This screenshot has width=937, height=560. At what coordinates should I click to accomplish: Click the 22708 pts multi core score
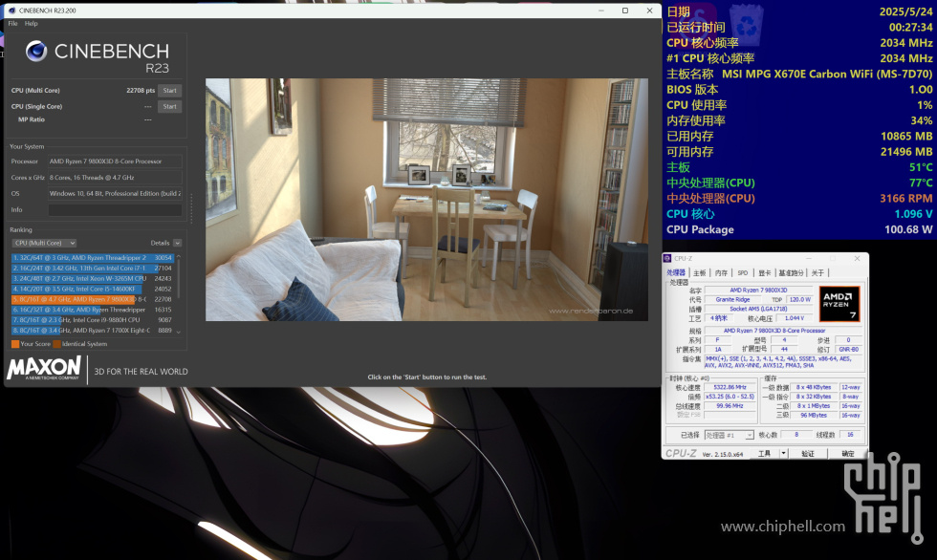click(141, 91)
